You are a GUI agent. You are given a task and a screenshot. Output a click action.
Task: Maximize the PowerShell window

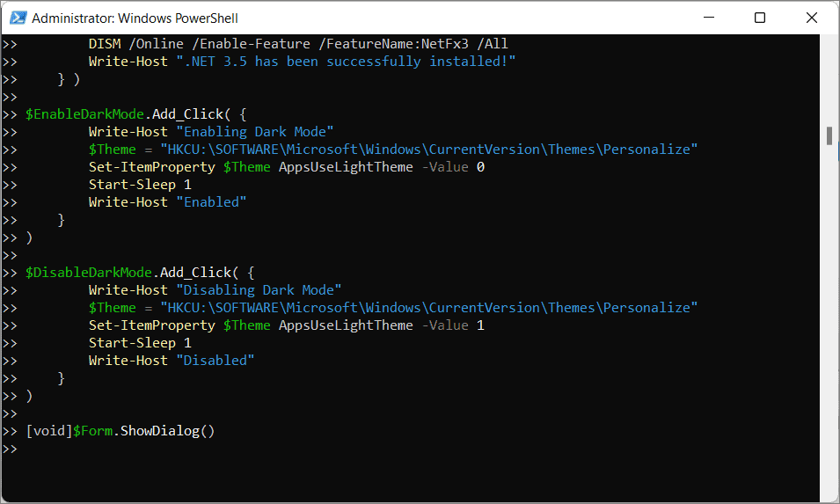point(760,18)
